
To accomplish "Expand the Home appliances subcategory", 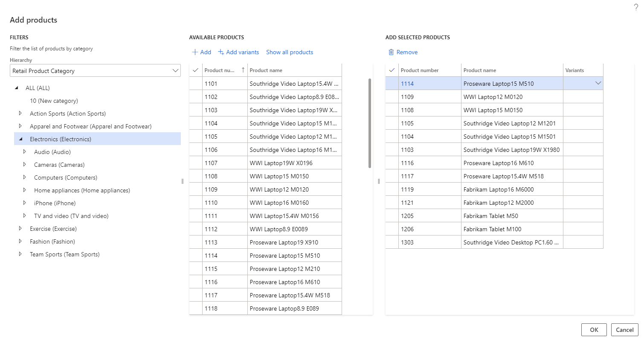I will tap(24, 190).
